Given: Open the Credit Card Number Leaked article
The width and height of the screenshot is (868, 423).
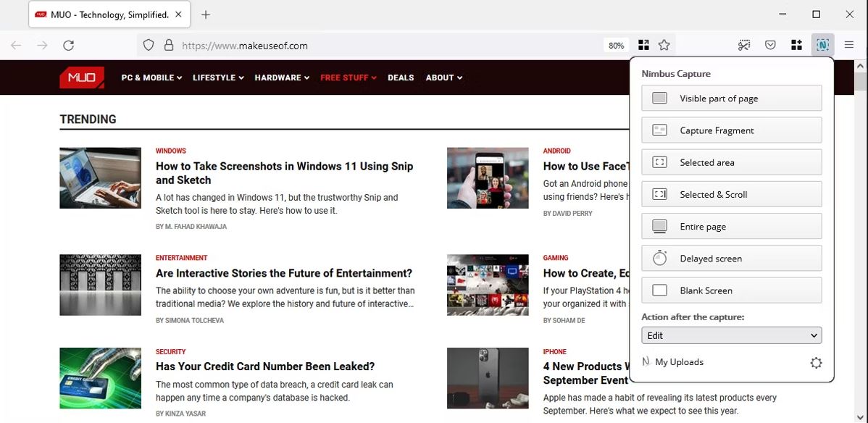Looking at the screenshot, I should [x=265, y=366].
